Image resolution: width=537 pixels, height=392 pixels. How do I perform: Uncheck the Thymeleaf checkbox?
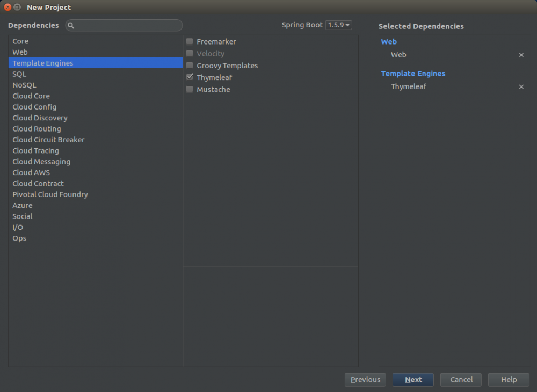point(190,77)
